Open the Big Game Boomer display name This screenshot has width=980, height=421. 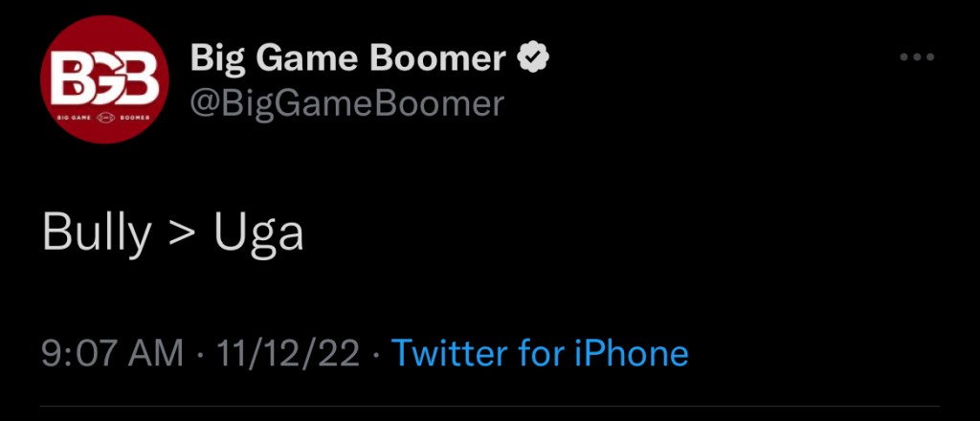point(348,59)
